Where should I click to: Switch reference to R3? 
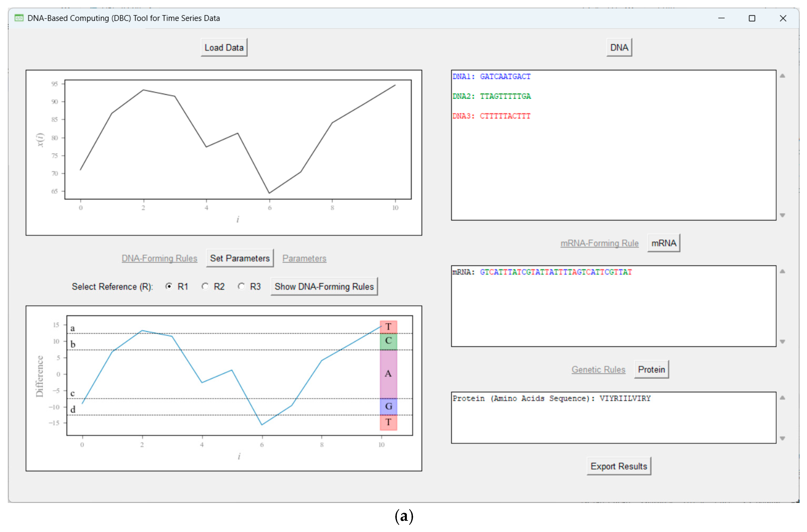(x=241, y=286)
